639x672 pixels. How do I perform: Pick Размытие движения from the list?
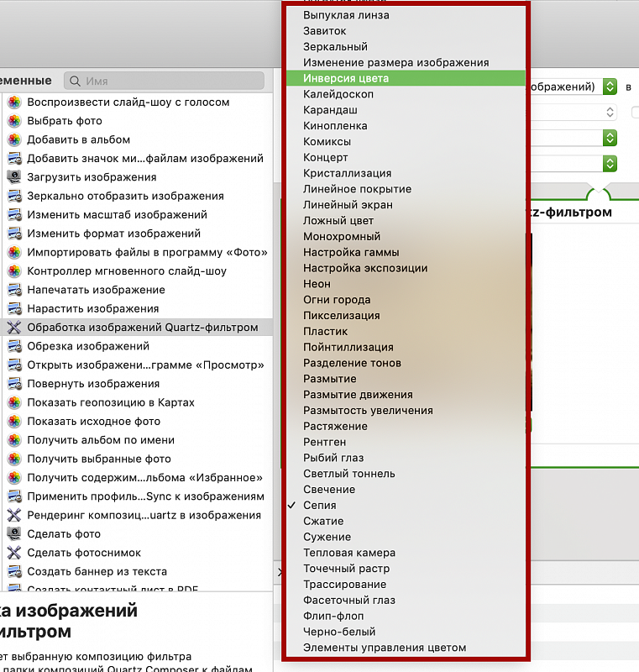click(406, 395)
